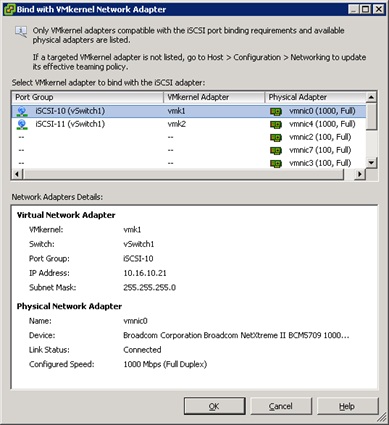Click the subnet mask value 255.255.255.0
Screen dimensions: 389x425
[149, 288]
